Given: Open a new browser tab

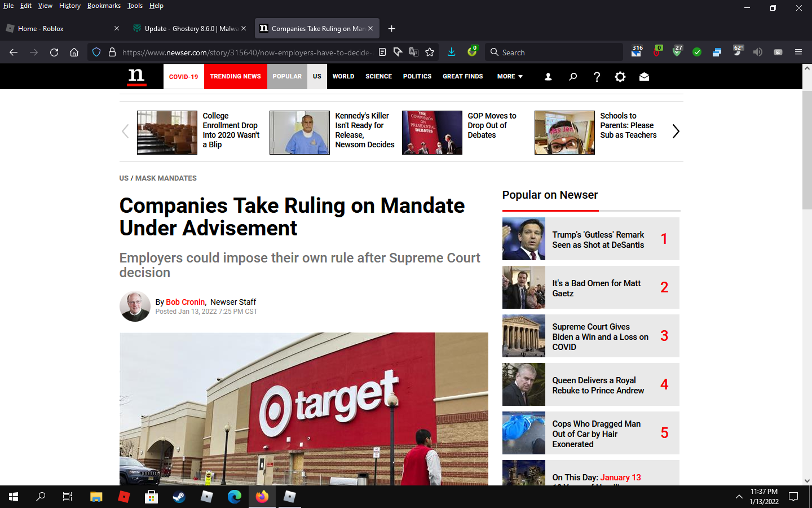Looking at the screenshot, I should click(392, 29).
